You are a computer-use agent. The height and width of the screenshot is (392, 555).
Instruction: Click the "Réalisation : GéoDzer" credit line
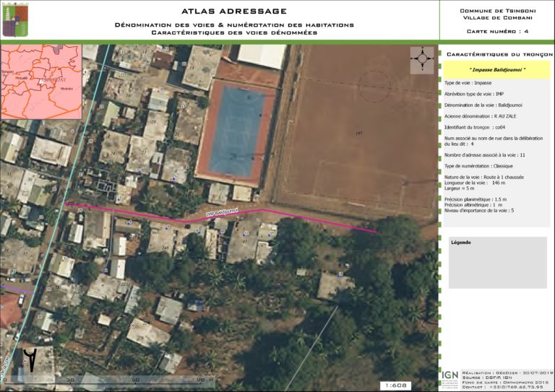[507, 373]
